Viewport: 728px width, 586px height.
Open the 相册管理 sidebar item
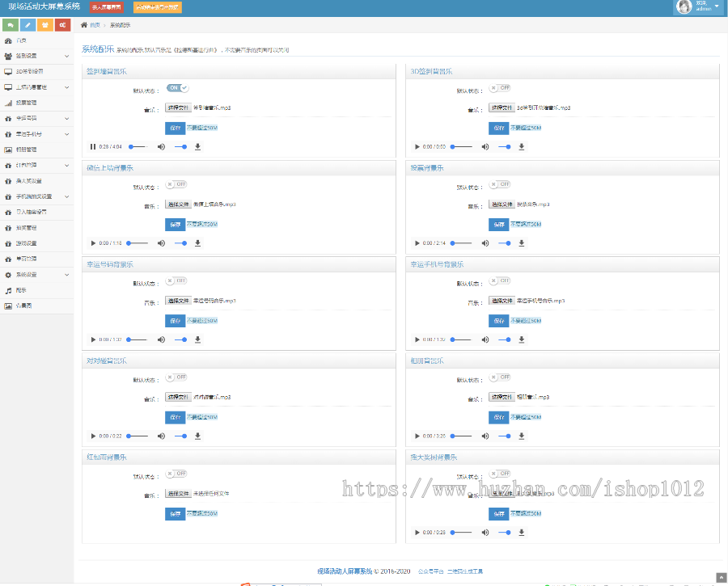36,150
